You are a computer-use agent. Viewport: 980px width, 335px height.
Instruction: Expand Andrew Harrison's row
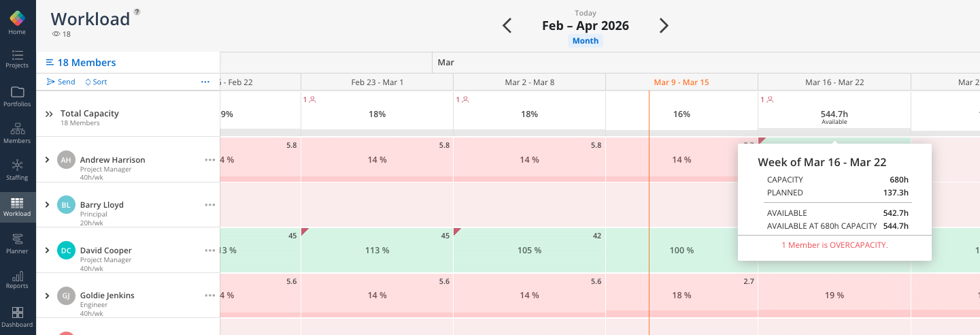pyautogui.click(x=47, y=160)
